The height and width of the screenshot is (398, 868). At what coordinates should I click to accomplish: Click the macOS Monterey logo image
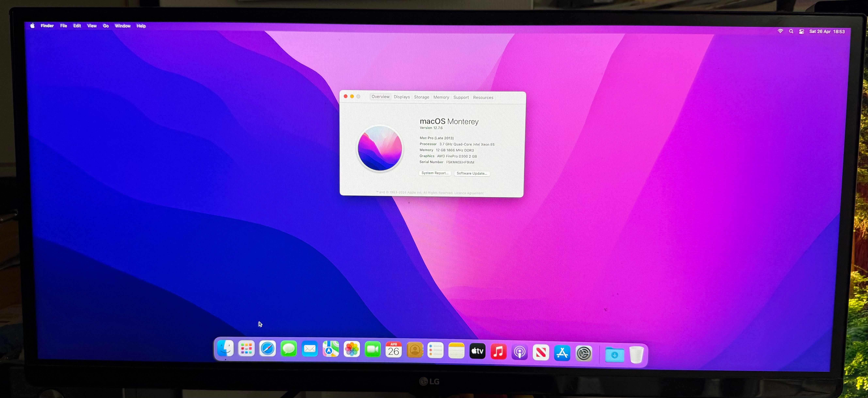380,148
